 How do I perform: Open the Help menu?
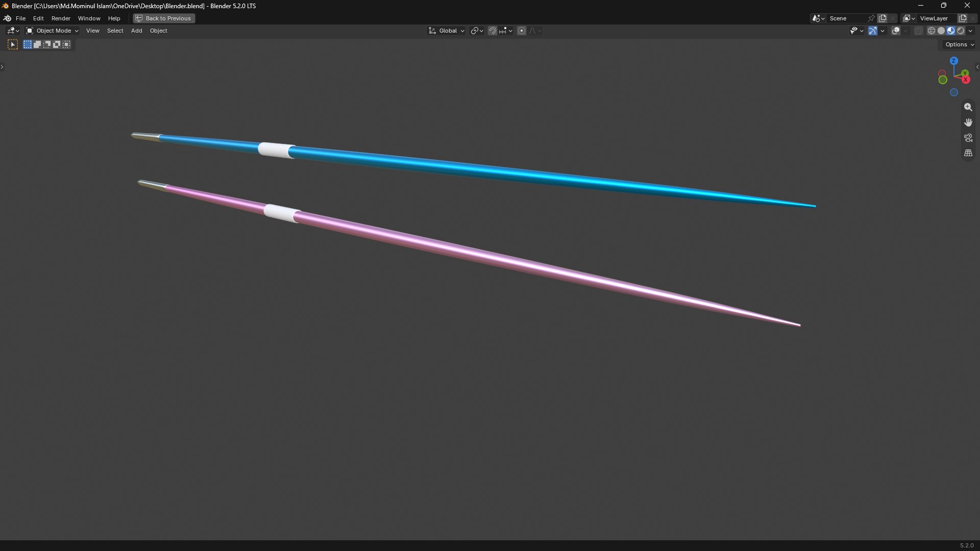(x=114, y=18)
